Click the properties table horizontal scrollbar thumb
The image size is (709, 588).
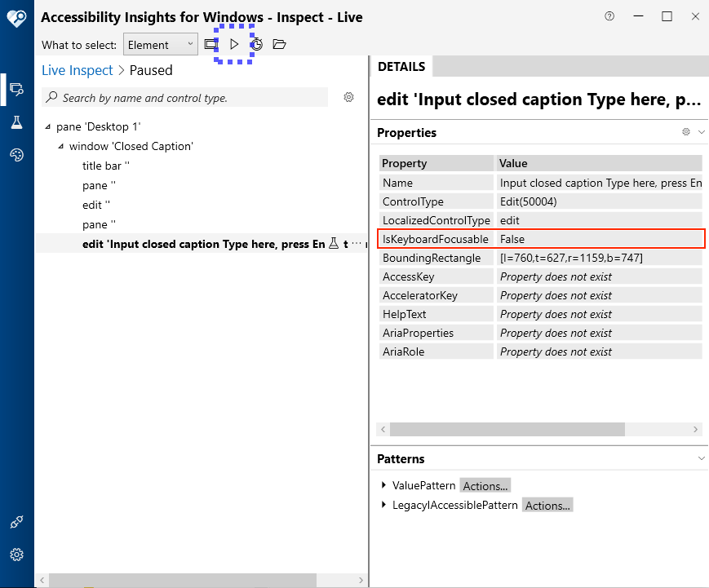[x=507, y=429]
